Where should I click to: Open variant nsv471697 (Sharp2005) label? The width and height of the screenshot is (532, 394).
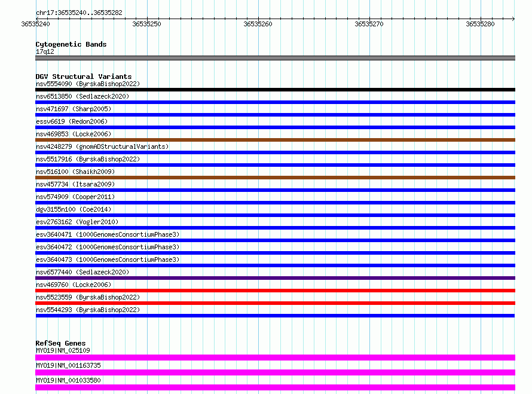click(74, 109)
